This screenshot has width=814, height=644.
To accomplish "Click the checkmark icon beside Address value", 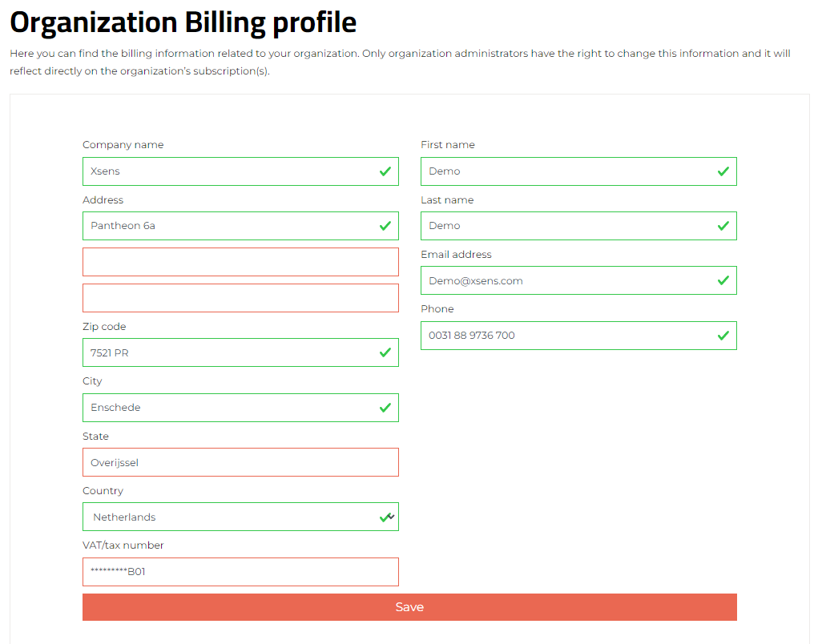I will (x=385, y=225).
